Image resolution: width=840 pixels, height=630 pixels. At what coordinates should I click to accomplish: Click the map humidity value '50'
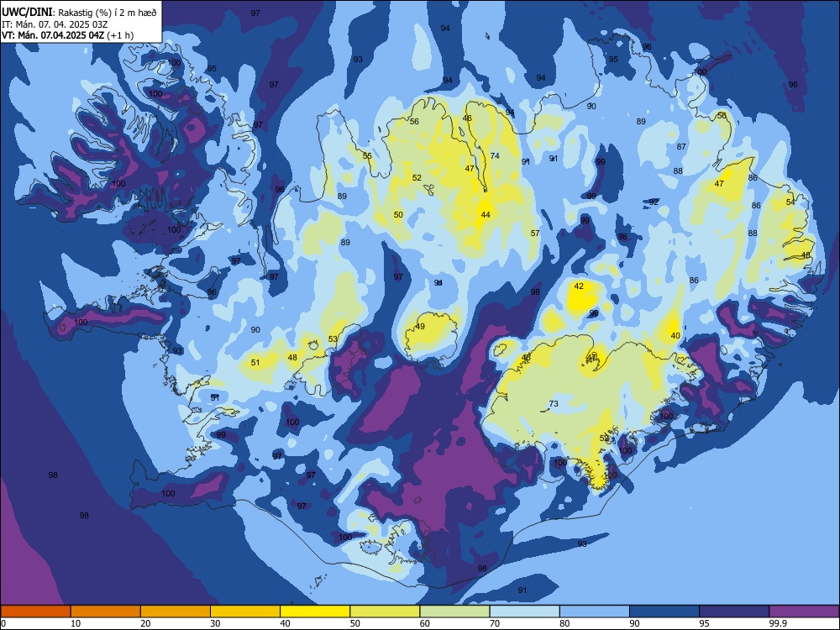398,215
